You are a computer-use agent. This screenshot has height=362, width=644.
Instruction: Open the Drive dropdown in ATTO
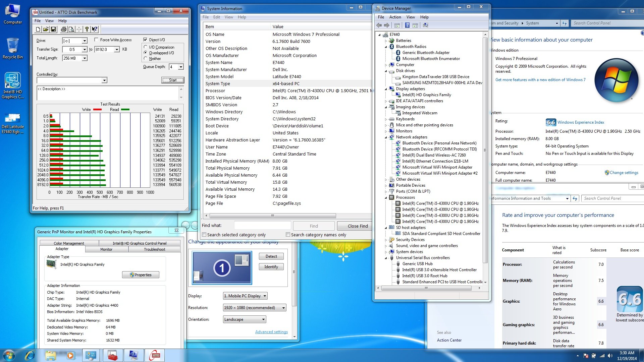[85, 41]
